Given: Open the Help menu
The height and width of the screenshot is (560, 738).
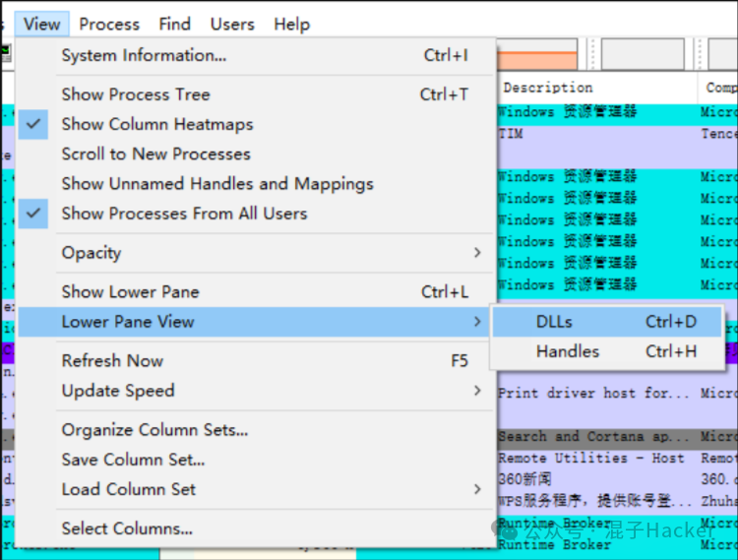Looking at the screenshot, I should [x=292, y=24].
